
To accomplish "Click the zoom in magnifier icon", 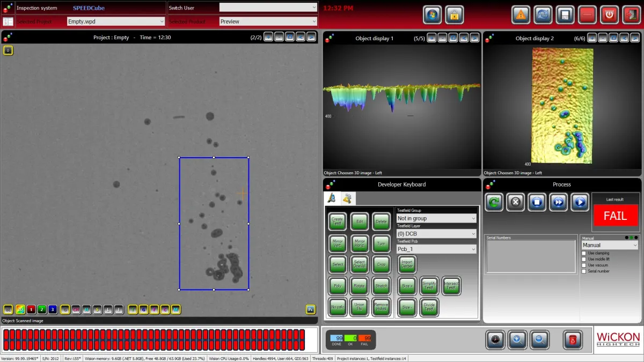I will pyautogui.click(x=517, y=339).
